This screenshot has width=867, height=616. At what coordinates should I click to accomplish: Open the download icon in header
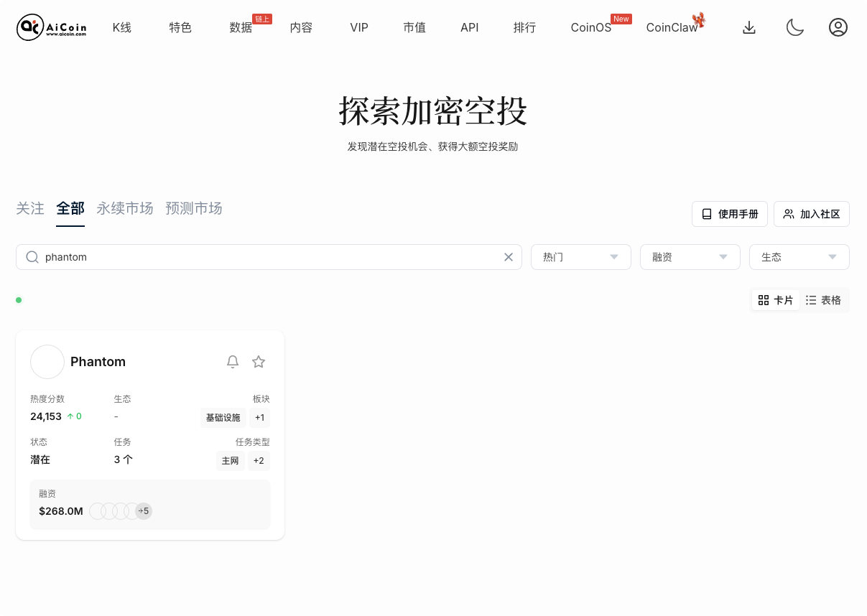(749, 27)
